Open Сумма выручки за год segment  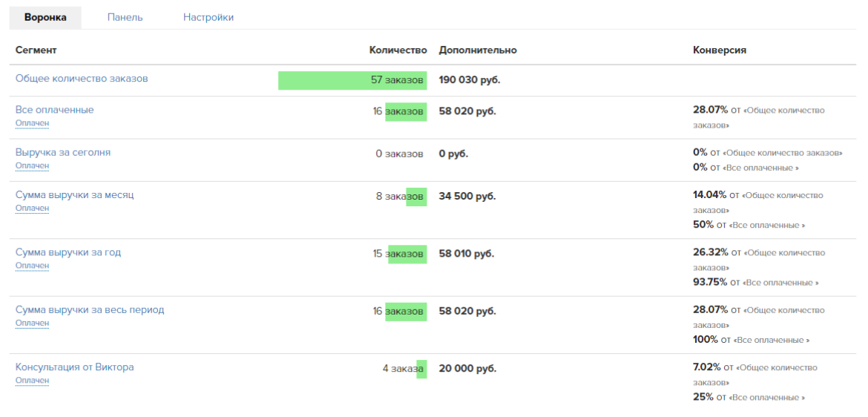click(x=68, y=252)
